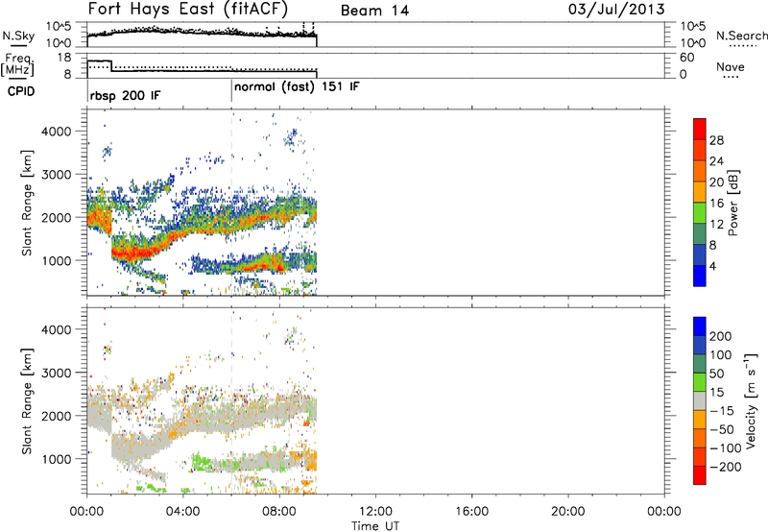Click the 'normal (fast) 151 IF' label
The image size is (768, 532).
coord(297,87)
